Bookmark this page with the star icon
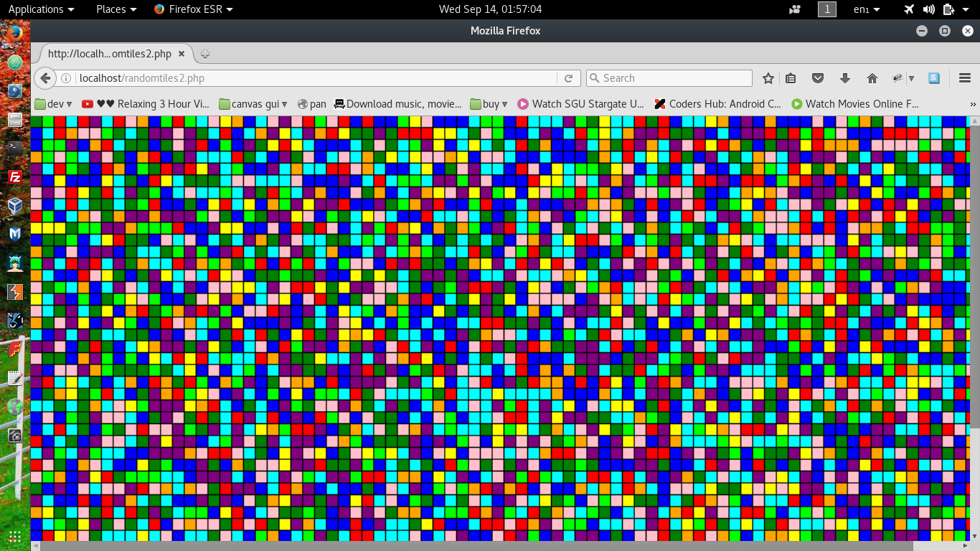This screenshot has height=551, width=980. (x=768, y=78)
